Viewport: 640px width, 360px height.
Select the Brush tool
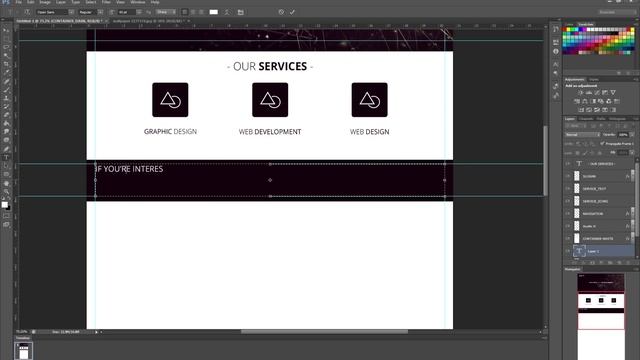6,89
